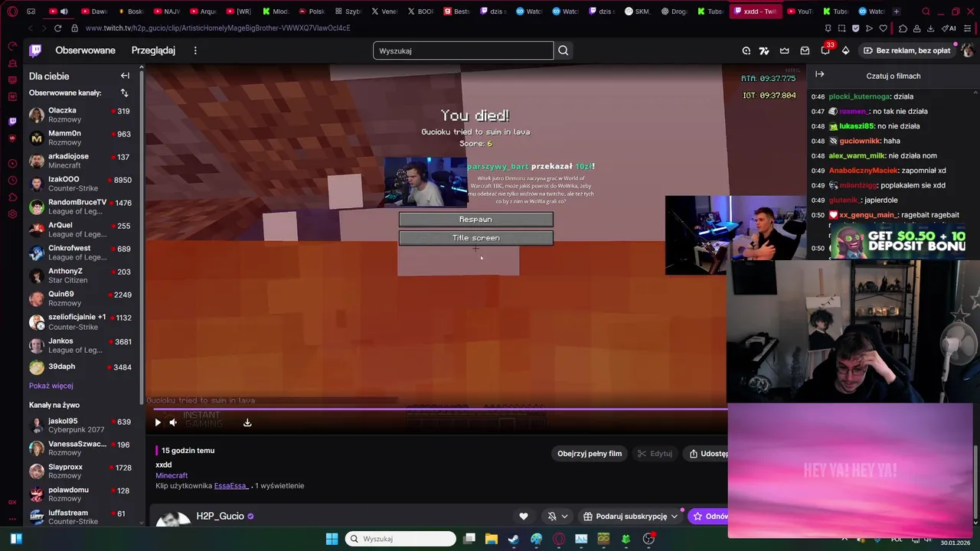Open the Jankos channel
This screenshot has width=980, height=551.
coord(84,345)
